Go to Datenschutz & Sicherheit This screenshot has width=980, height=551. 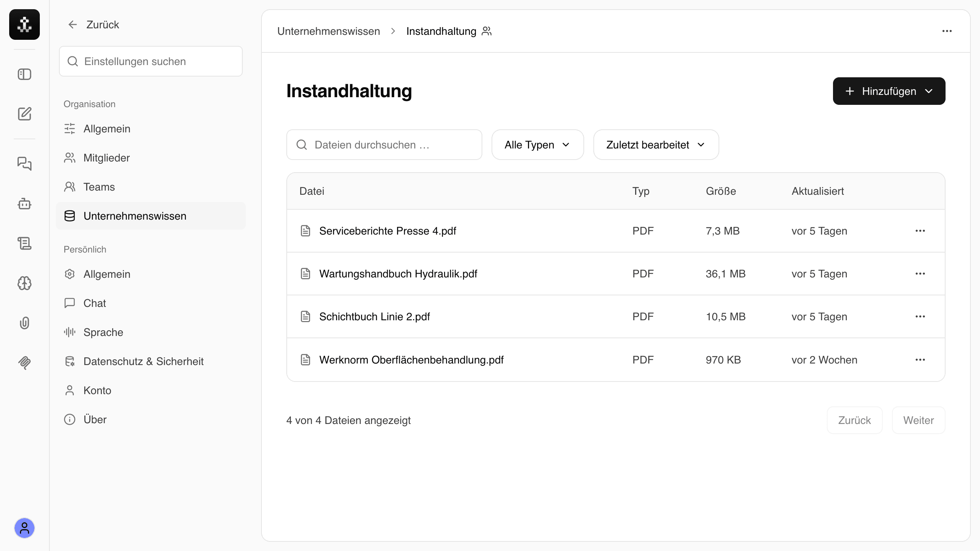151,361
